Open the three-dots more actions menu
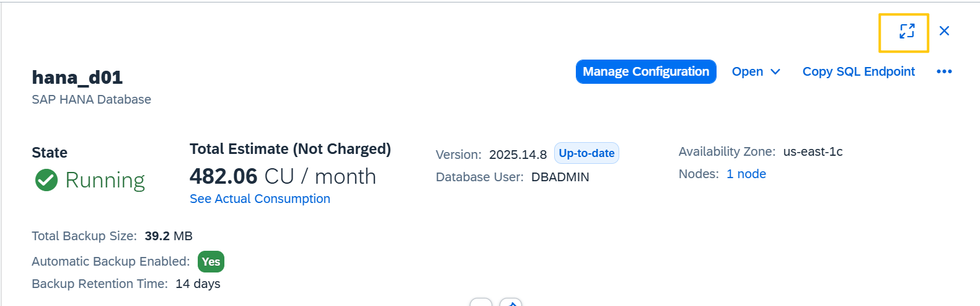The width and height of the screenshot is (980, 306). coord(944,71)
